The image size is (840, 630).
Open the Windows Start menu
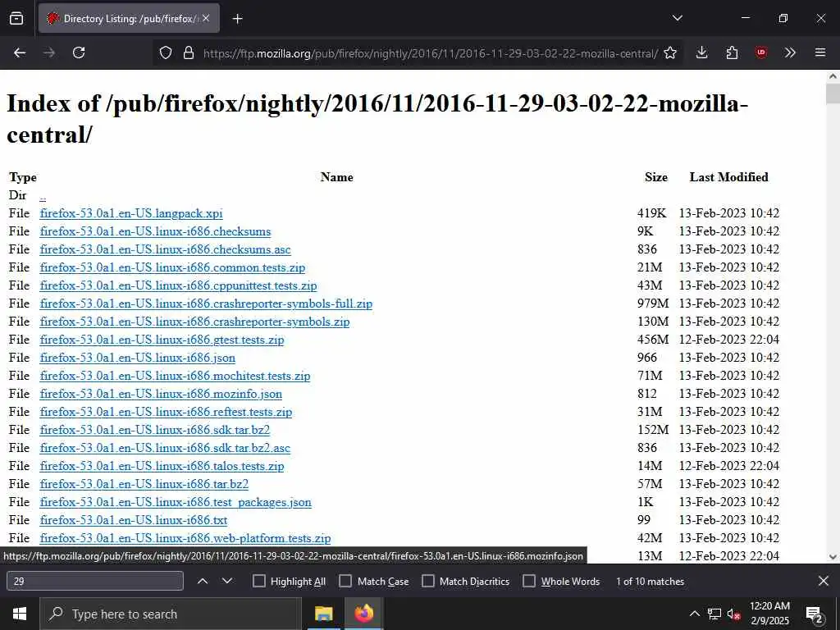coord(20,614)
